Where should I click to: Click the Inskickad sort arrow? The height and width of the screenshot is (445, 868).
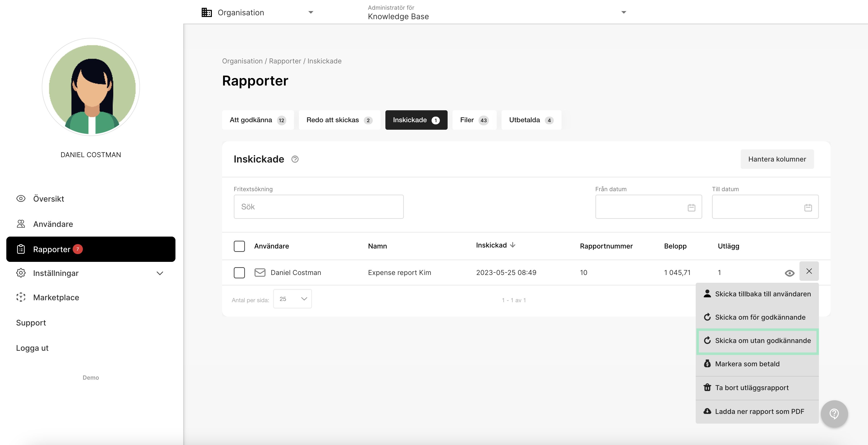pyautogui.click(x=512, y=245)
